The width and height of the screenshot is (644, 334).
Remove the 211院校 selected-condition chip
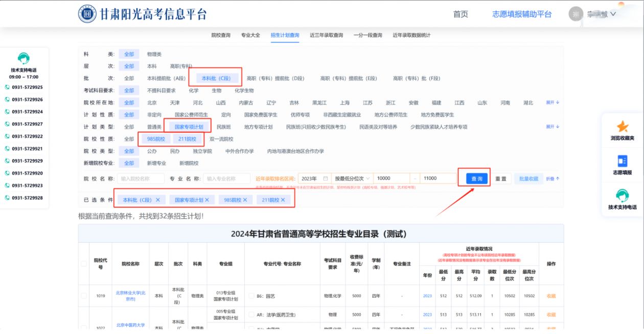coord(283,200)
